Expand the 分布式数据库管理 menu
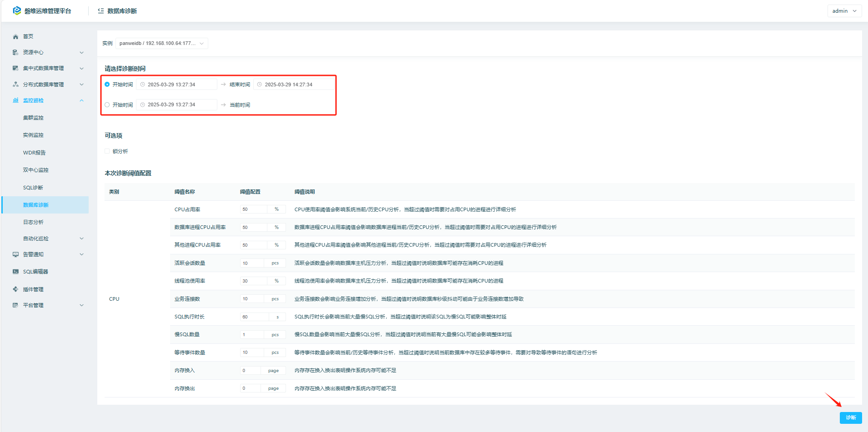868x432 pixels. coord(82,84)
